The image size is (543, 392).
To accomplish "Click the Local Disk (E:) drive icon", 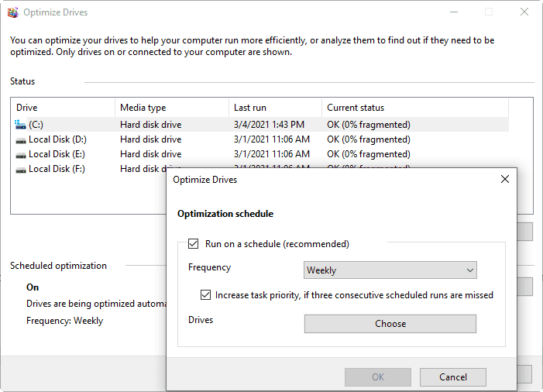I will pyautogui.click(x=21, y=155).
